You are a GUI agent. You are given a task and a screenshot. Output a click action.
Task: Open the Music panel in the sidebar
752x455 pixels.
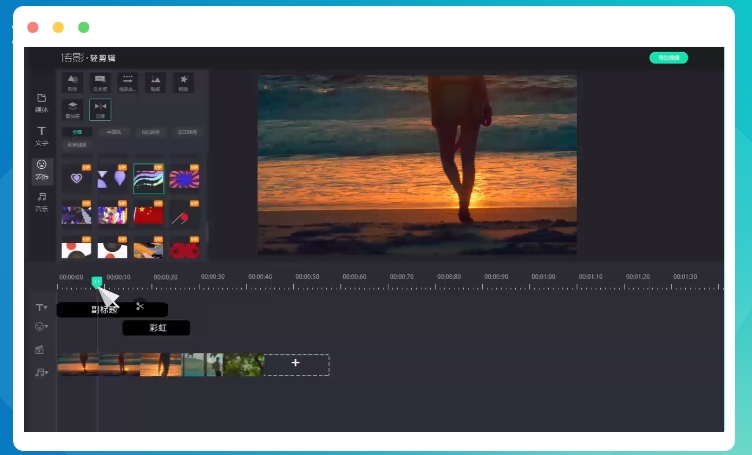click(41, 200)
